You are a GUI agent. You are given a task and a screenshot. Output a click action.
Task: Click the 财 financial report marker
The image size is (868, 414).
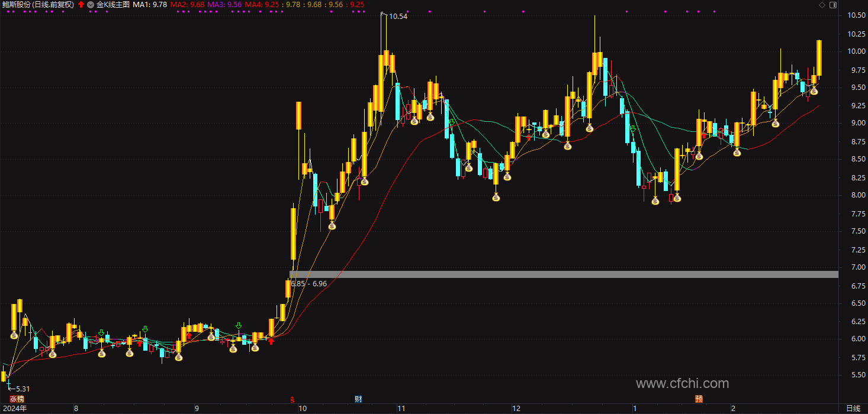(358, 399)
